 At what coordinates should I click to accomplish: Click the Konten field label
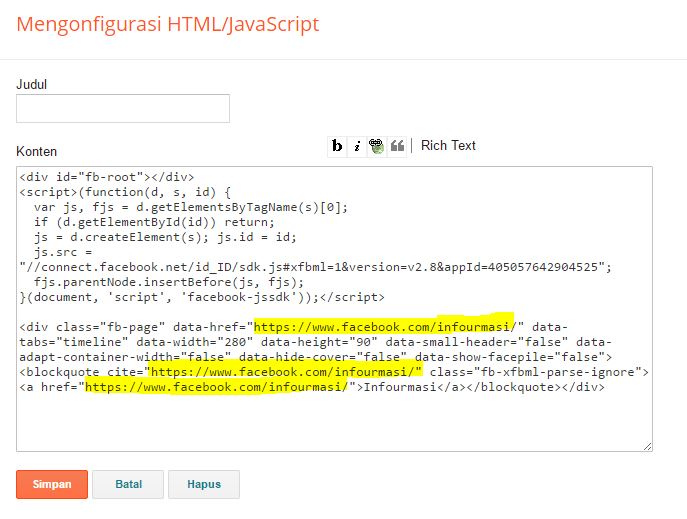pos(36,152)
